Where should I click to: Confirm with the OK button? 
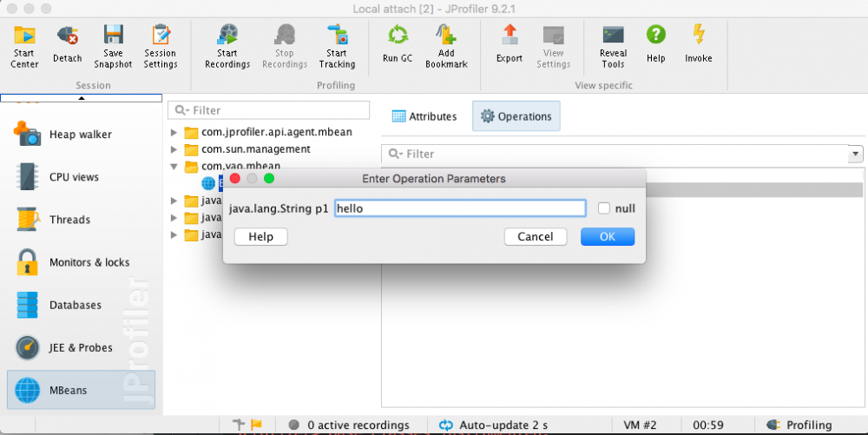[x=608, y=236]
